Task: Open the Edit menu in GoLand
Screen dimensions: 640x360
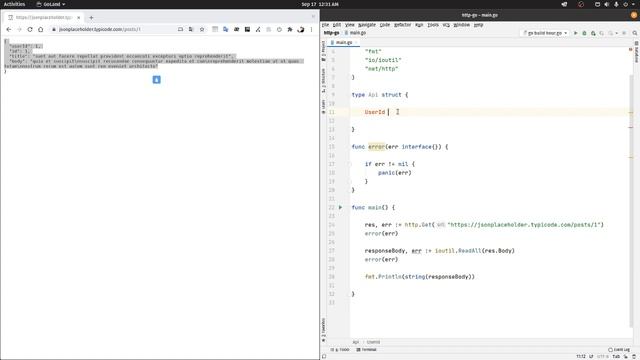Action: [x=337, y=25]
